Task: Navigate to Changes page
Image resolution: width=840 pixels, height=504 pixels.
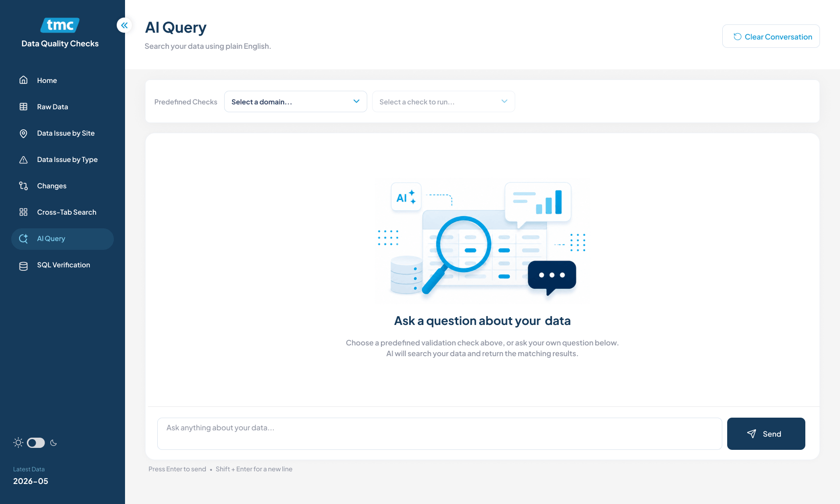Action: coord(63,186)
